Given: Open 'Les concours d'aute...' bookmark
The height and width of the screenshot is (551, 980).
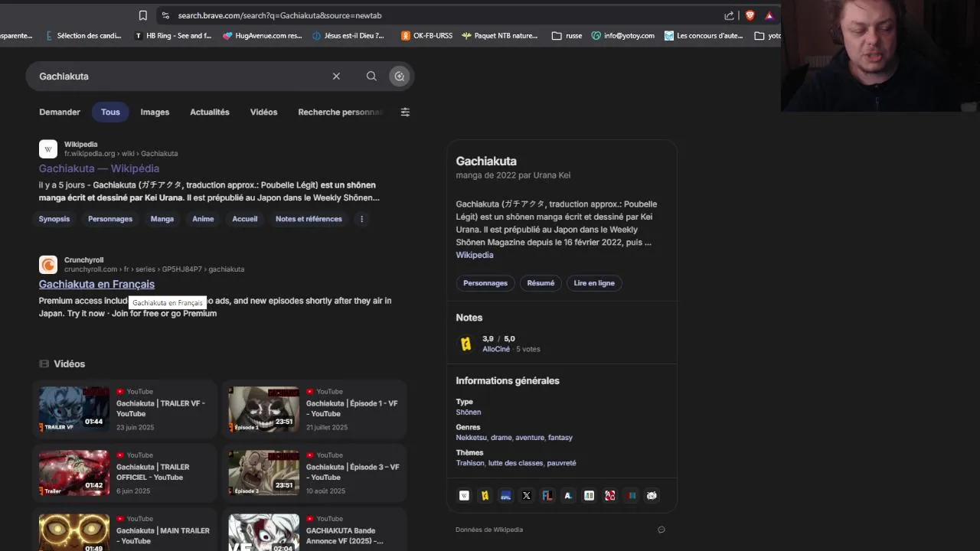Looking at the screenshot, I should coord(704,35).
